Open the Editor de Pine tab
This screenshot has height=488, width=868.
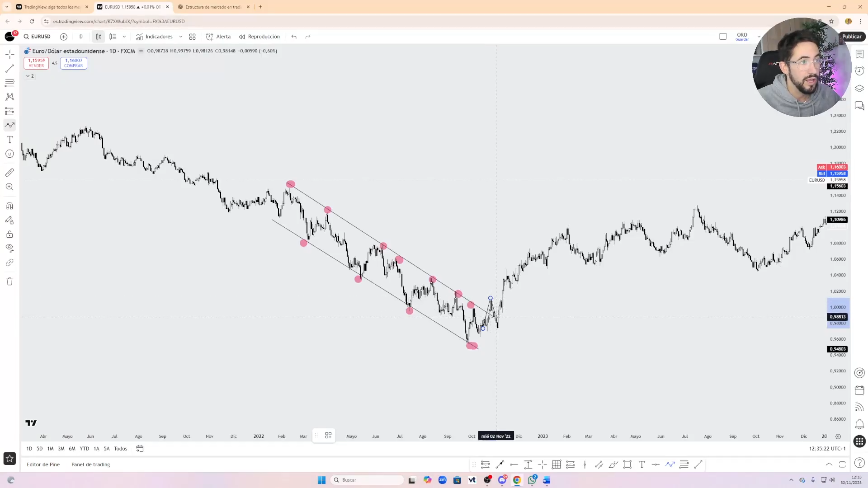click(x=43, y=465)
